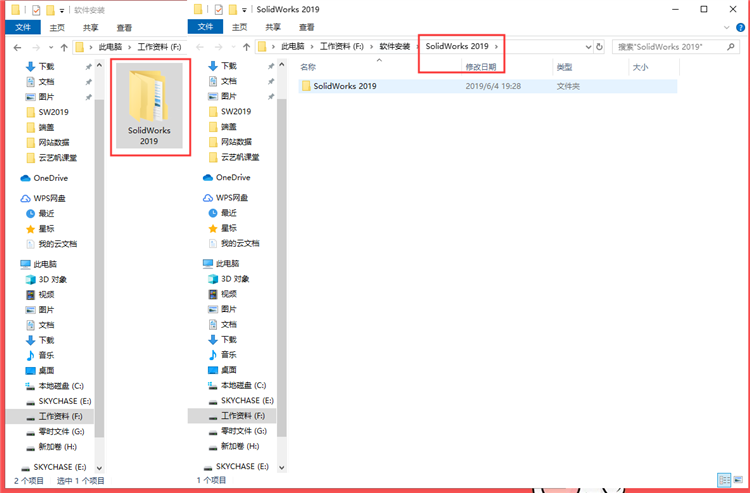
Task: Select 星标 in SolidWorks 2019 window sidebar
Action: [222, 228]
